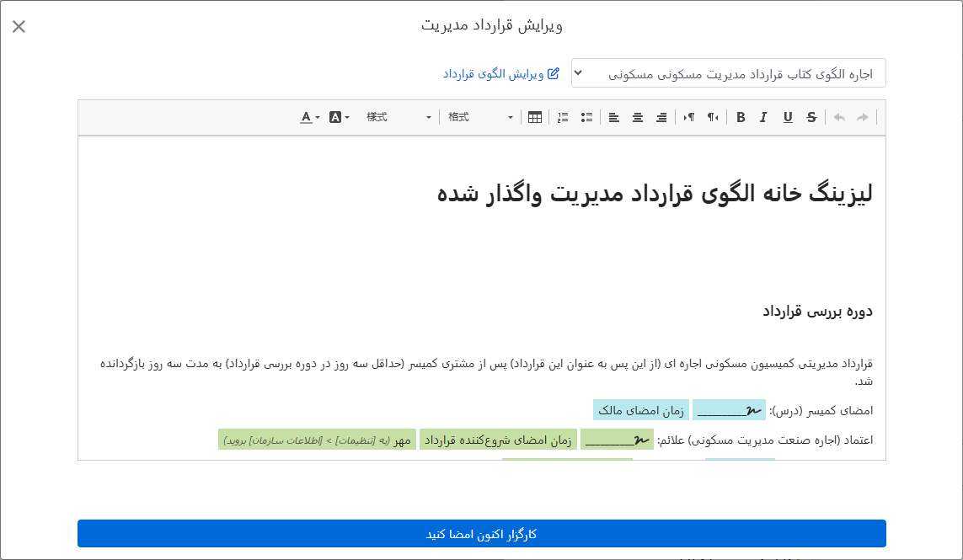Click the blue owner signature field

point(729,409)
